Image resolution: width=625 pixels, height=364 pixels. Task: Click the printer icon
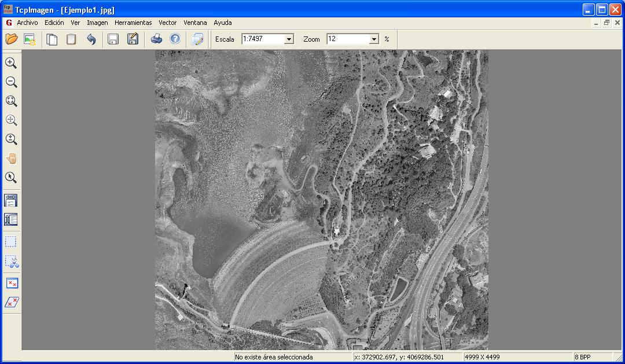tap(156, 39)
